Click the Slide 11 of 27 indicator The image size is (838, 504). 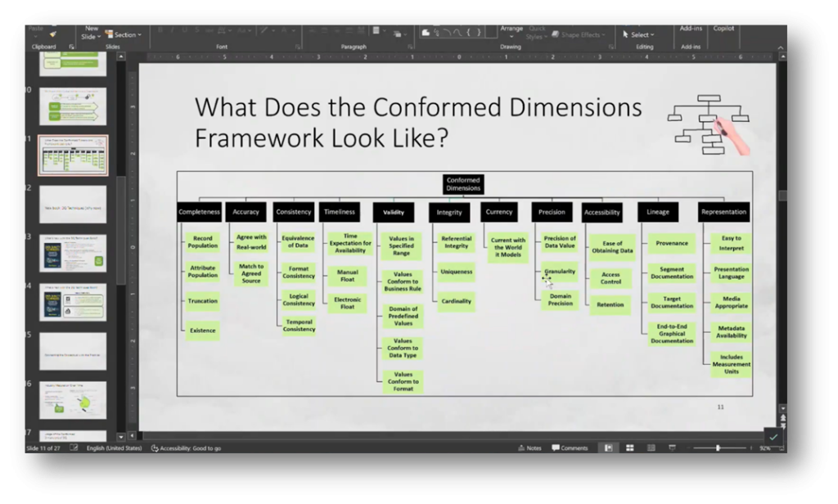point(43,448)
